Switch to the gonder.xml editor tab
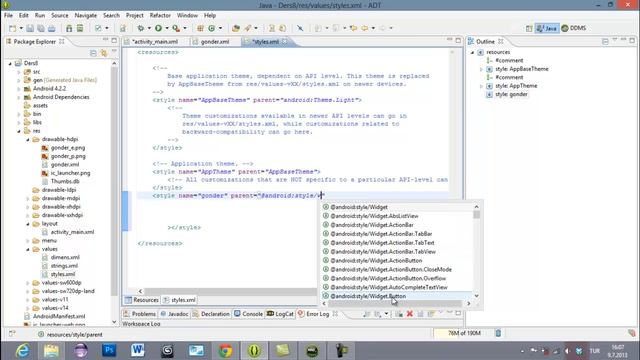This screenshot has height=360, width=640. [215, 42]
